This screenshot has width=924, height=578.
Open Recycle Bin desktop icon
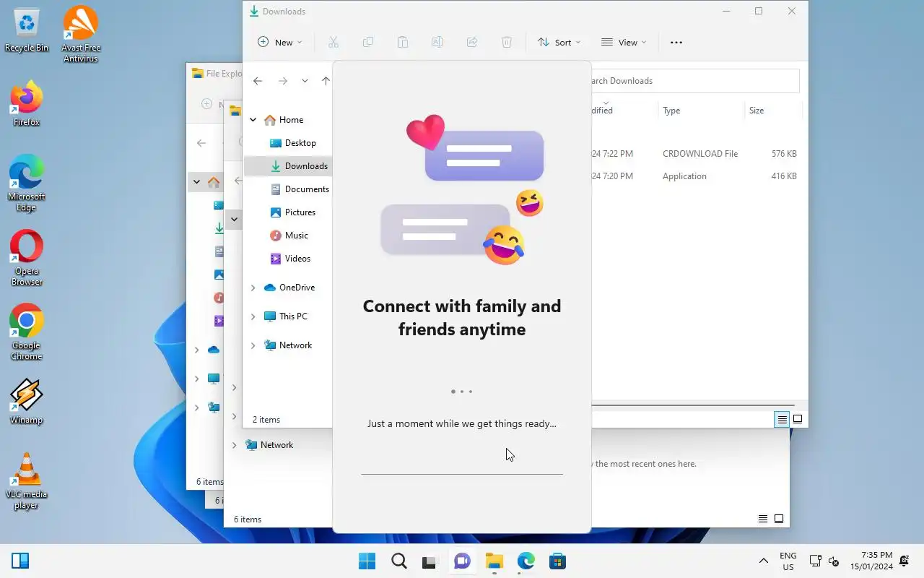coord(27,30)
